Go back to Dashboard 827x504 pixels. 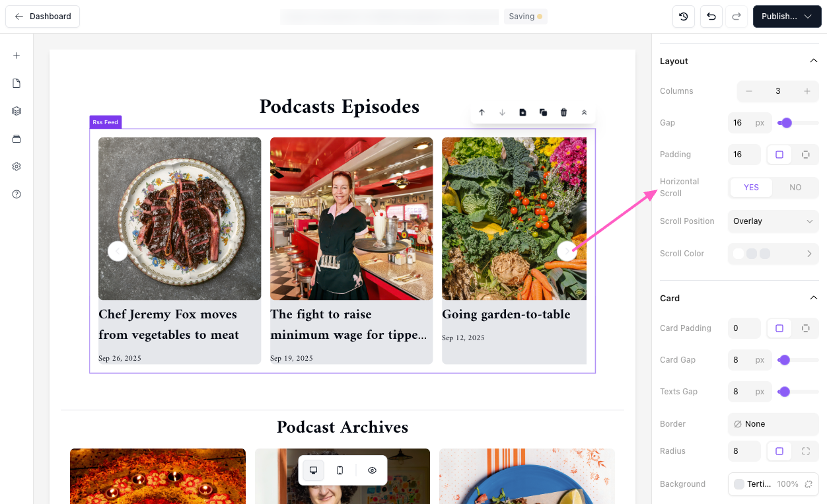[43, 17]
